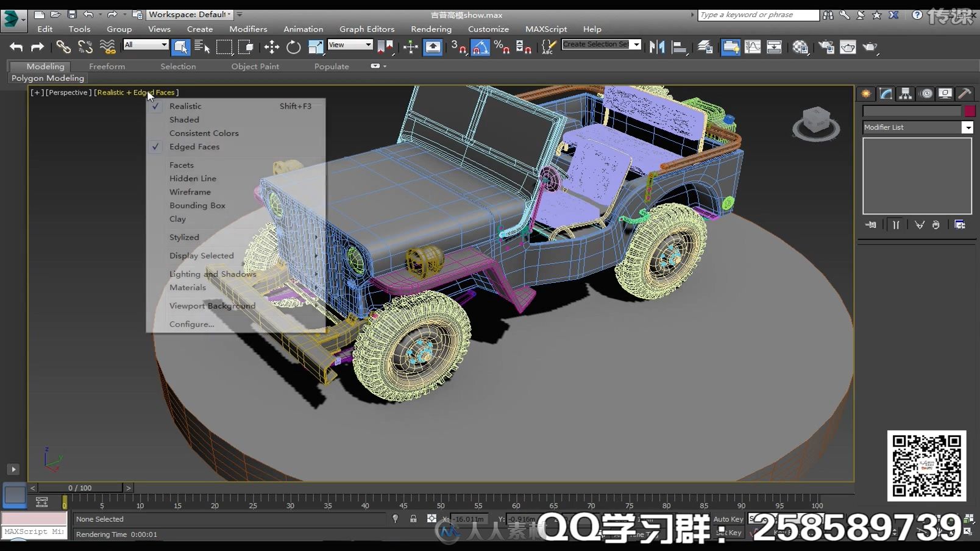Click the Mirror tool icon
Image resolution: width=980 pixels, height=551 pixels.
click(x=657, y=47)
